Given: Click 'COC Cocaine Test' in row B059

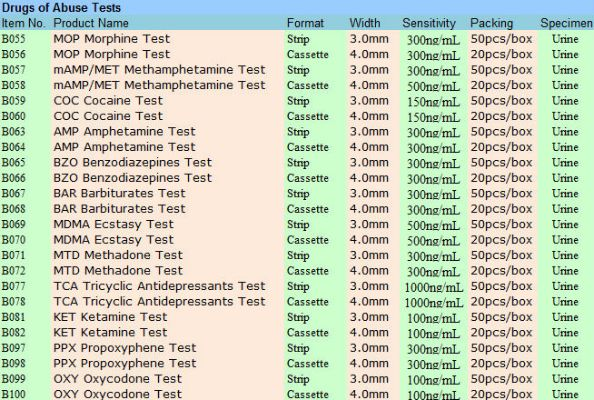Looking at the screenshot, I should (x=108, y=101).
